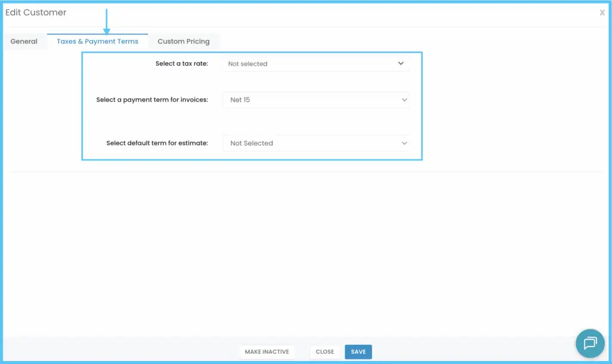Click the Close button in the footer
Screen dimensions: 612x364
click(x=325, y=352)
